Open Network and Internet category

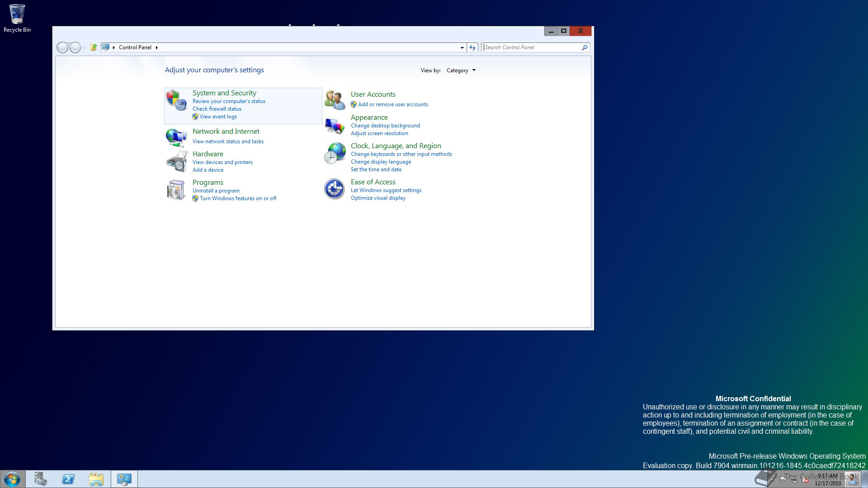[226, 131]
